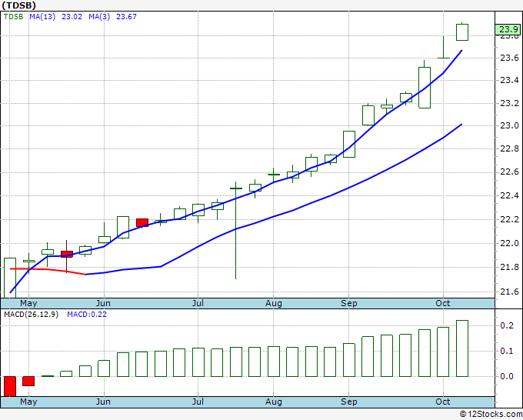The height and width of the screenshot is (420, 523).
Task: Click the 0.2 MACD axis label
Action: pyautogui.click(x=507, y=325)
